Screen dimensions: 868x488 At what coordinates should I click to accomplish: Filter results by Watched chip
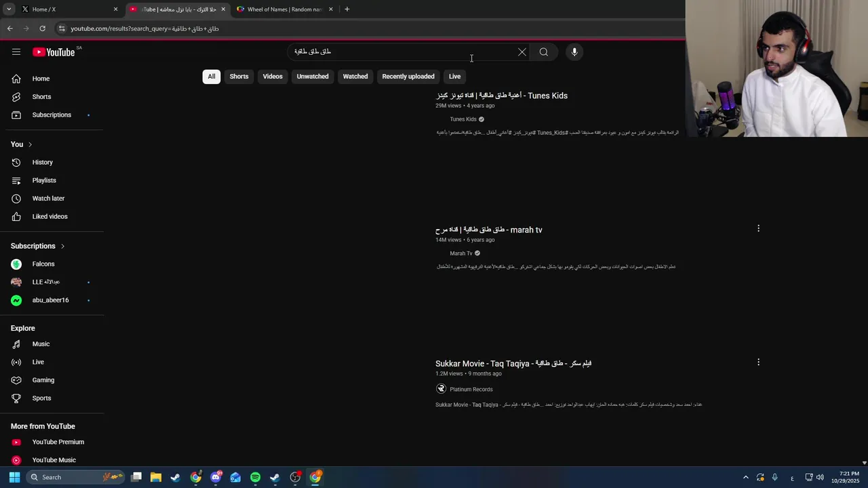355,77
